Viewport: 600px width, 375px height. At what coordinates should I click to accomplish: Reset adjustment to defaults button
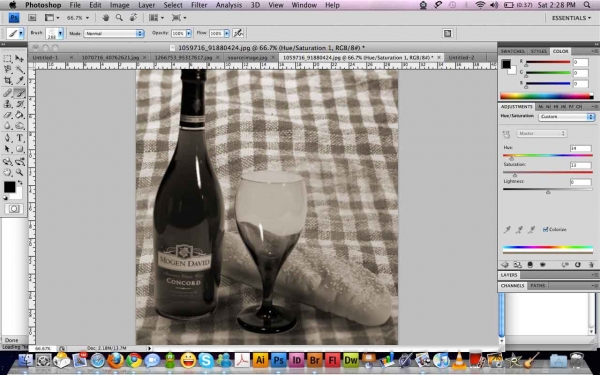click(577, 264)
